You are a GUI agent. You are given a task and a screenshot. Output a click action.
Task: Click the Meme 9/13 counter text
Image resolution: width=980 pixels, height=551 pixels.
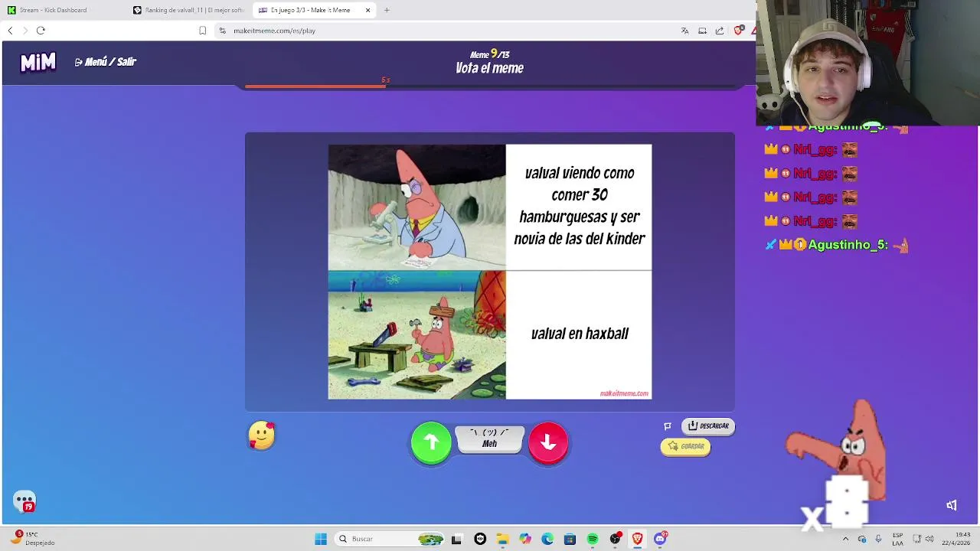click(490, 54)
